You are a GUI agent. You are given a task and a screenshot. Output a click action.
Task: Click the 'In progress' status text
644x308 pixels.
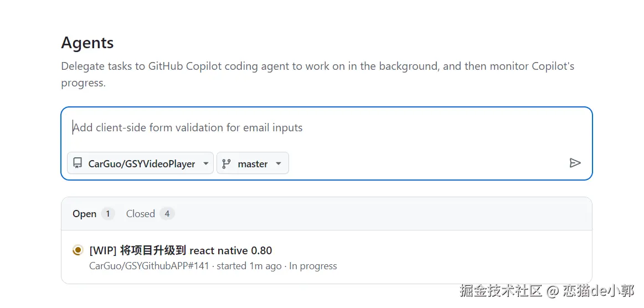[x=313, y=266]
